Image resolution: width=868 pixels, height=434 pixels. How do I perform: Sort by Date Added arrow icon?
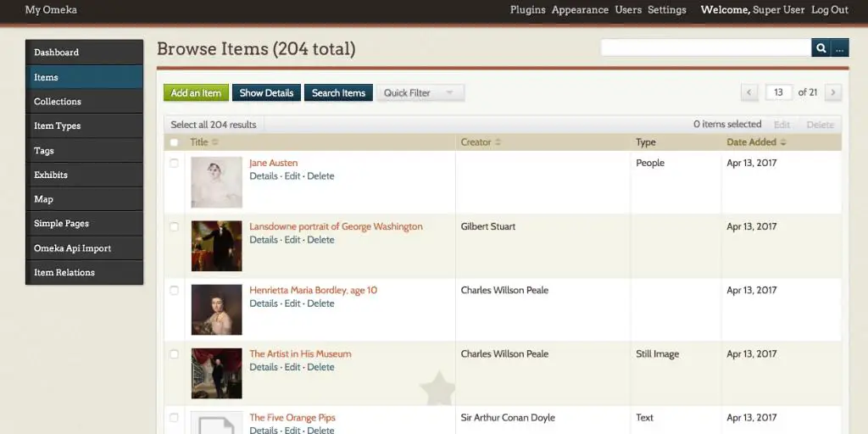pos(782,142)
